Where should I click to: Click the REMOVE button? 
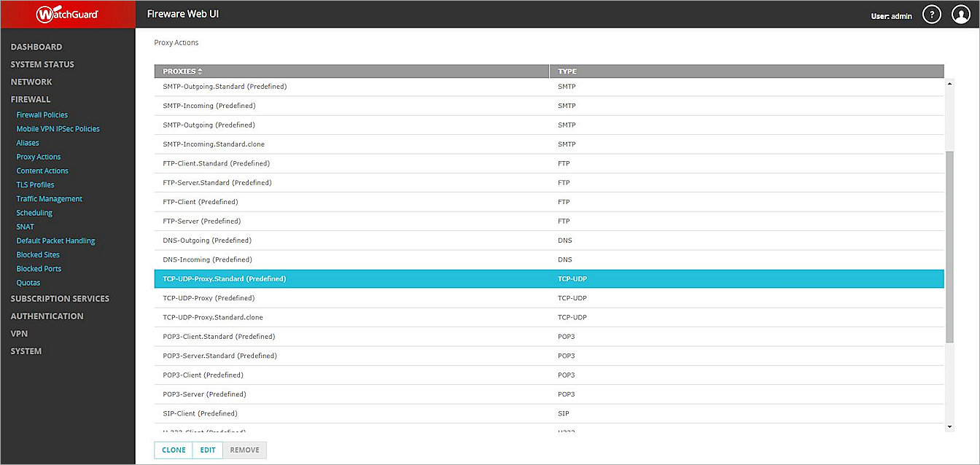click(244, 450)
